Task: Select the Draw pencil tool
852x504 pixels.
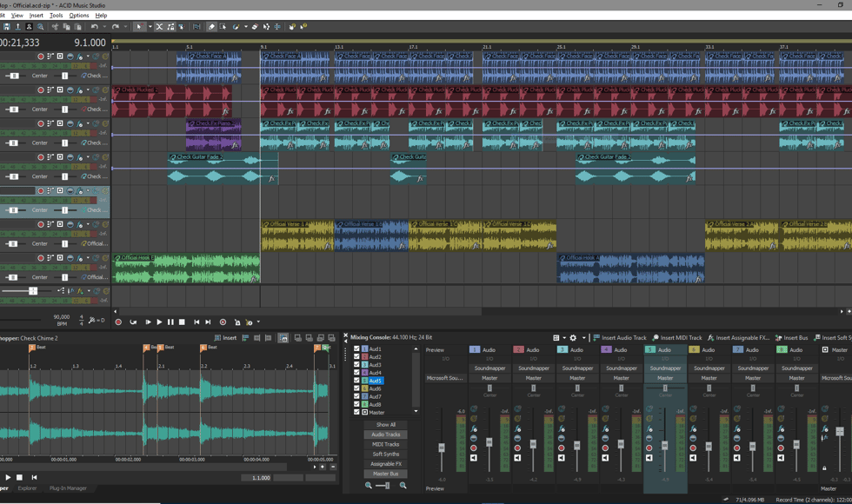Action: (211, 26)
